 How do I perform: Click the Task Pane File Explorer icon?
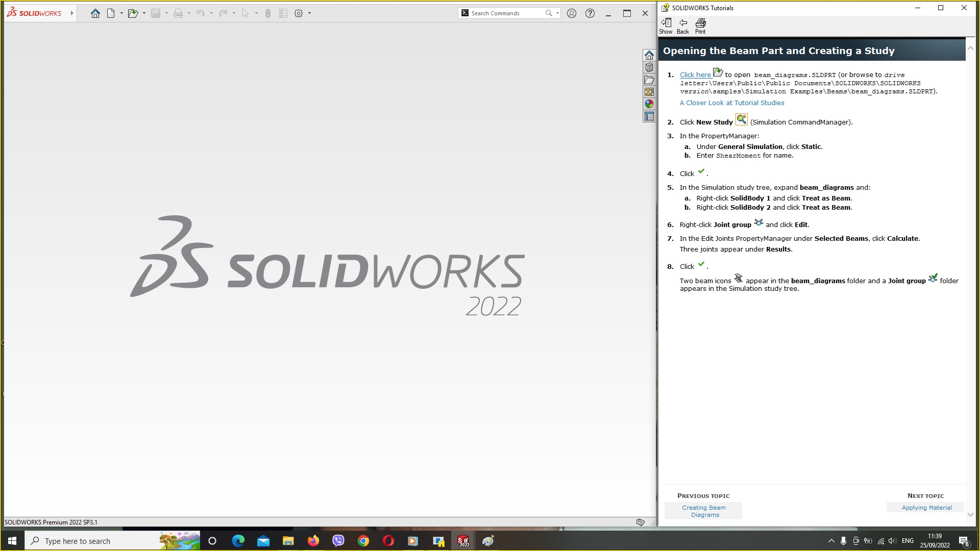click(650, 80)
